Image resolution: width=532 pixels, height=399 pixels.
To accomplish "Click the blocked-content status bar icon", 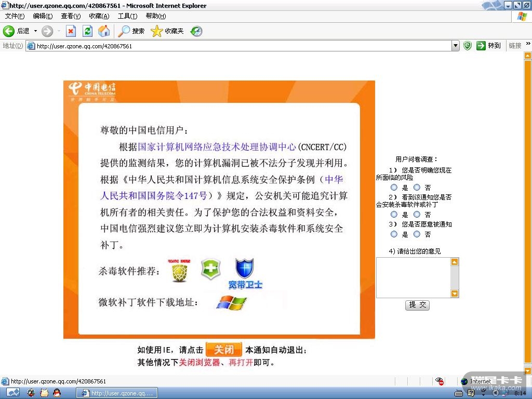I will click(x=440, y=381).
